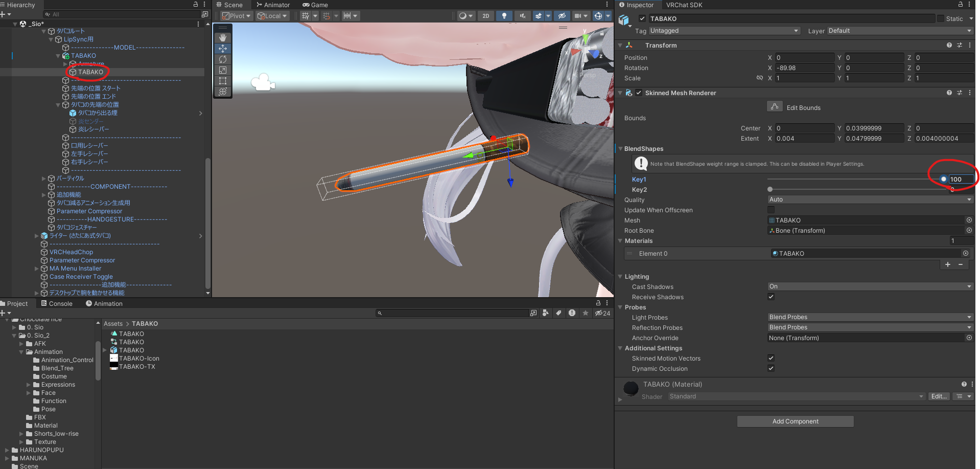
Task: Click material shader Edit button
Action: 939,396
